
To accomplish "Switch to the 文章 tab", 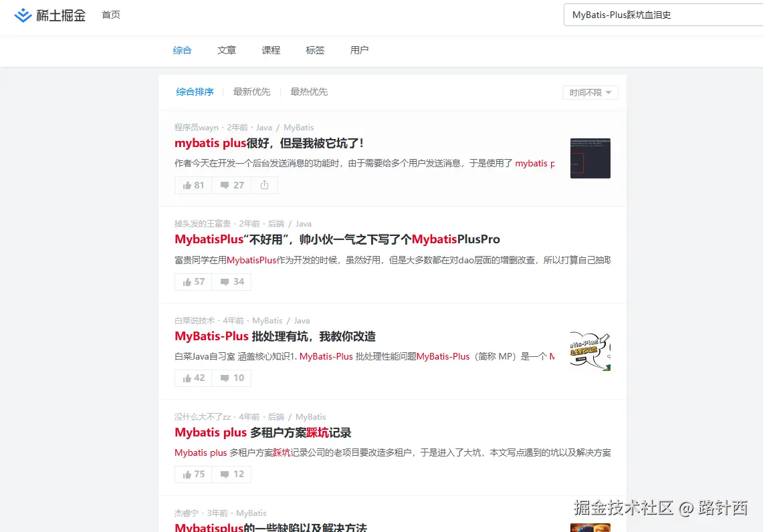I will pyautogui.click(x=226, y=49).
